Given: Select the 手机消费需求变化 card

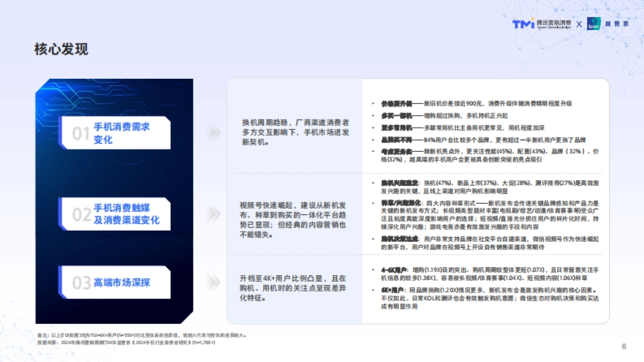Looking at the screenshot, I should pos(116,133).
